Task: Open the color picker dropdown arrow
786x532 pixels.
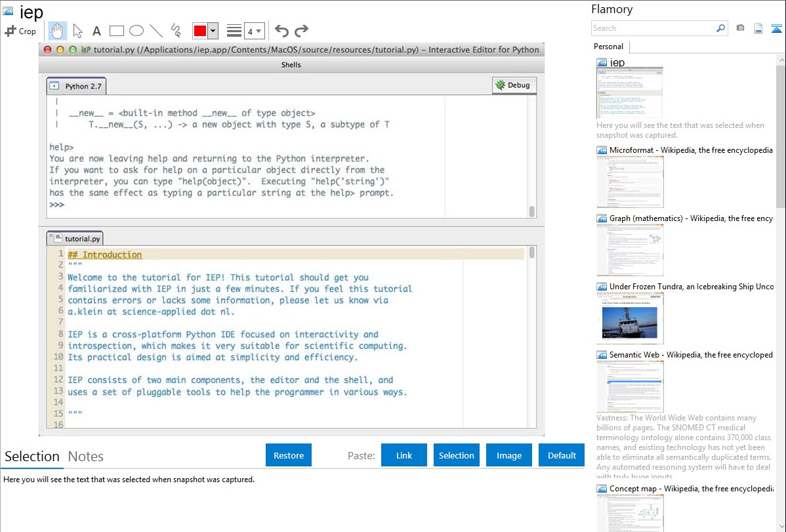Action: coord(213,31)
